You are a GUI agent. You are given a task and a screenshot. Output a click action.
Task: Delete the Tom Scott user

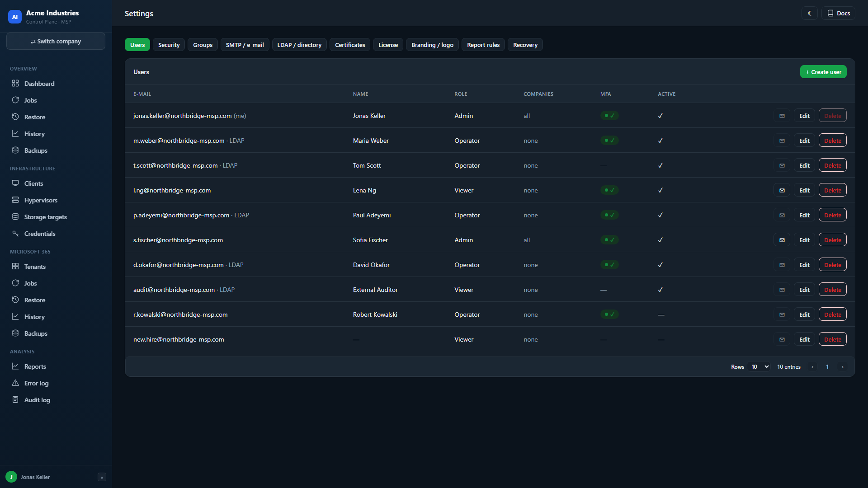coord(832,165)
